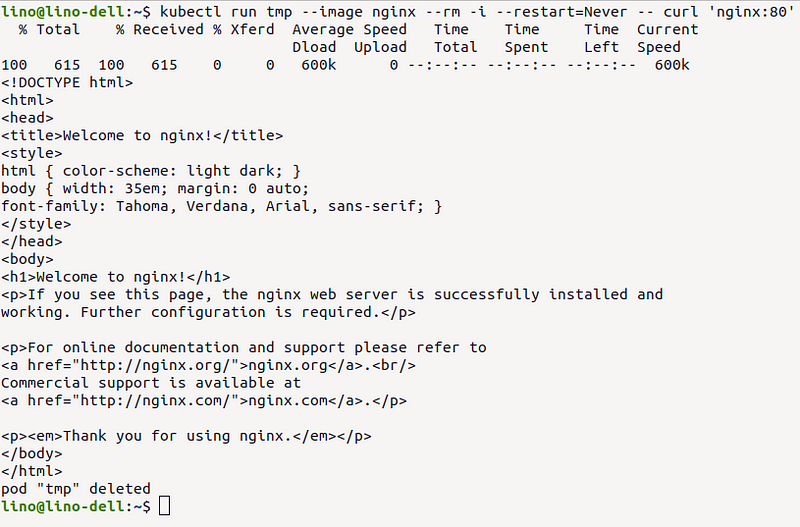This screenshot has width=800, height=527.
Task: Click the bottom lino@lino-dell prompt
Action: pyautogui.click(x=76, y=506)
